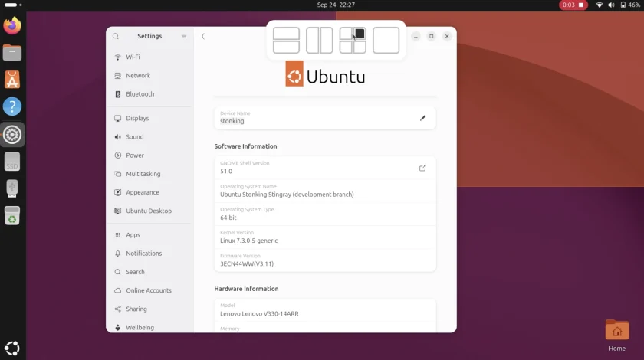Open the Settings search icon
This screenshot has width=644, height=360.
pyautogui.click(x=116, y=36)
